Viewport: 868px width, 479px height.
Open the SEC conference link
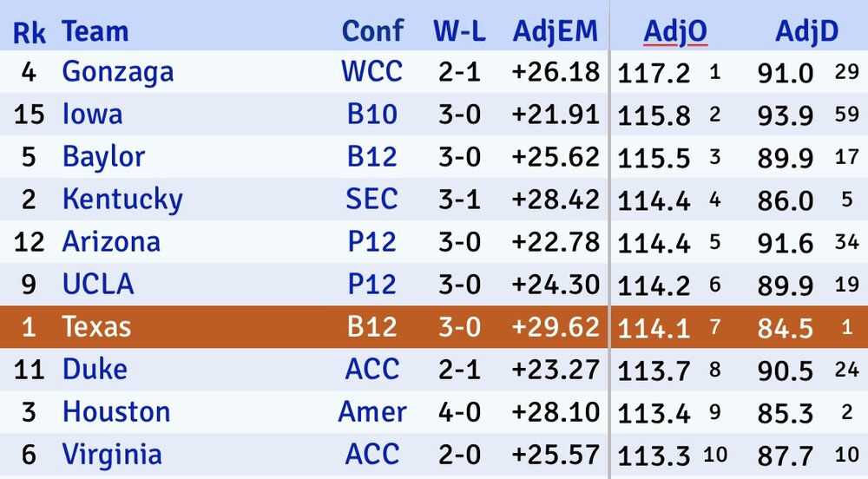tap(372, 200)
